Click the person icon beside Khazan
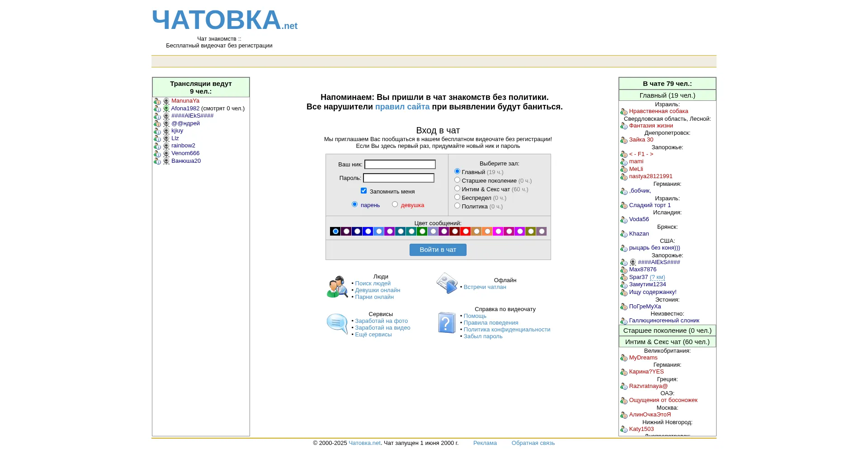 pyautogui.click(x=624, y=234)
